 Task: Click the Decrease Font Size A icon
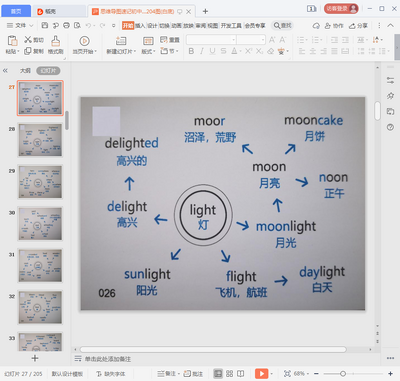[283, 40]
